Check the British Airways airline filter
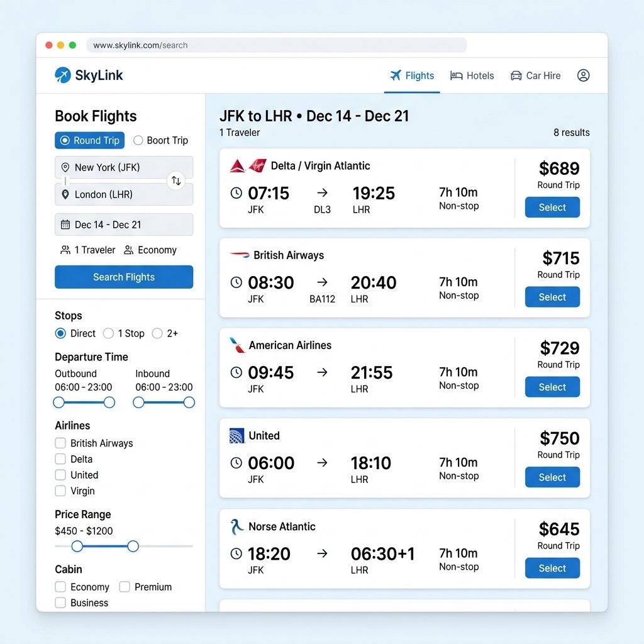 [60, 443]
